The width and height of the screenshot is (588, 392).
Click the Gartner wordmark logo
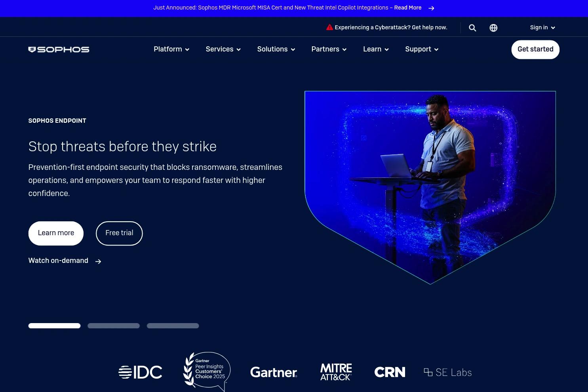click(274, 372)
